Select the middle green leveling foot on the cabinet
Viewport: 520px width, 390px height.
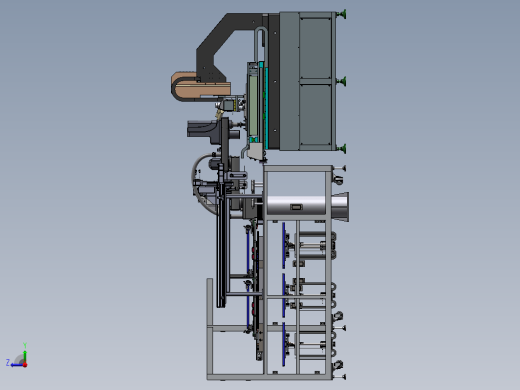341,81
